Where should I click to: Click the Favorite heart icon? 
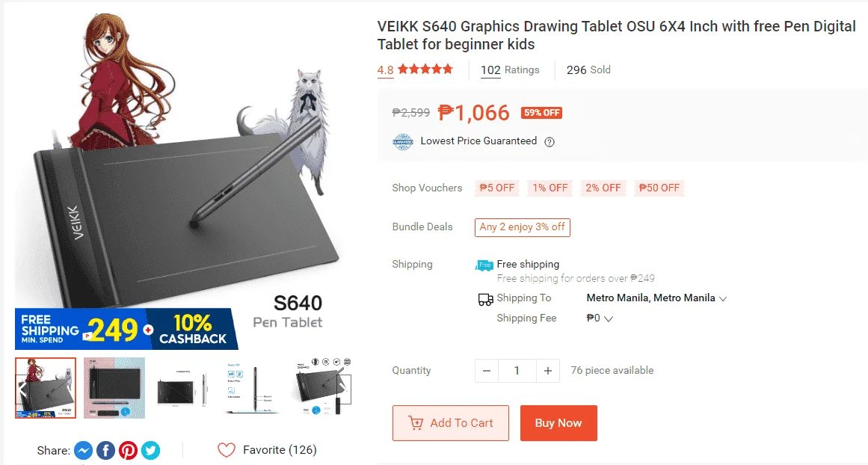click(226, 450)
